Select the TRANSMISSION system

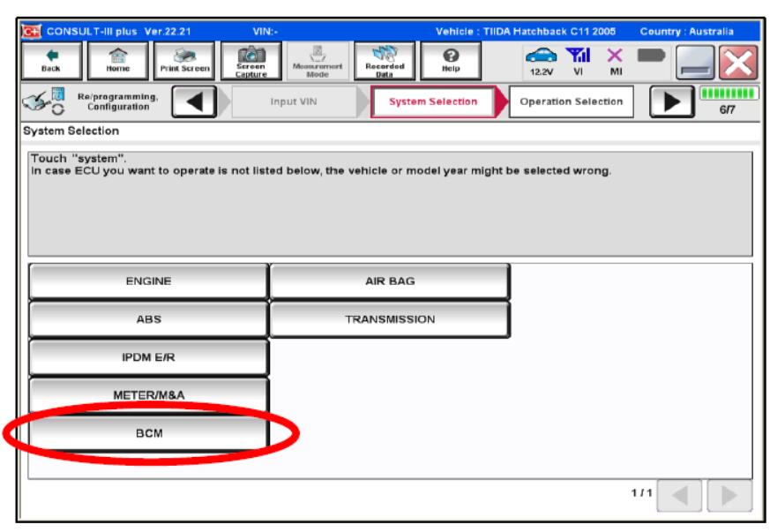click(x=390, y=319)
